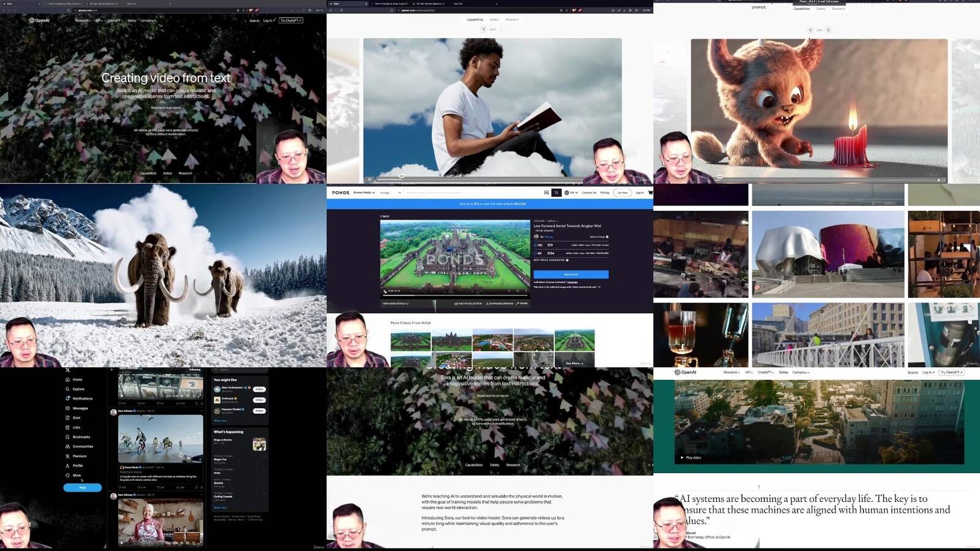This screenshot has height=551, width=980.
Task: Follow François Chollet on X
Action: tap(259, 411)
